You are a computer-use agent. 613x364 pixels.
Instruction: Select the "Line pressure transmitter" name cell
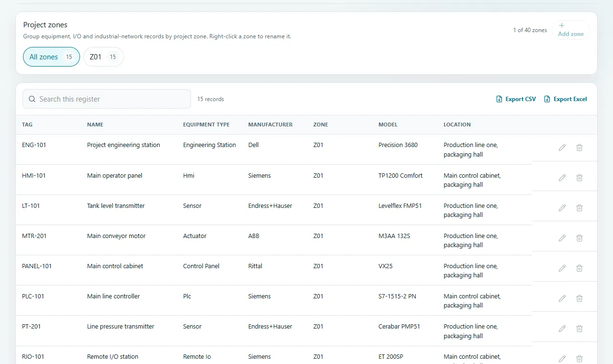coord(121,326)
